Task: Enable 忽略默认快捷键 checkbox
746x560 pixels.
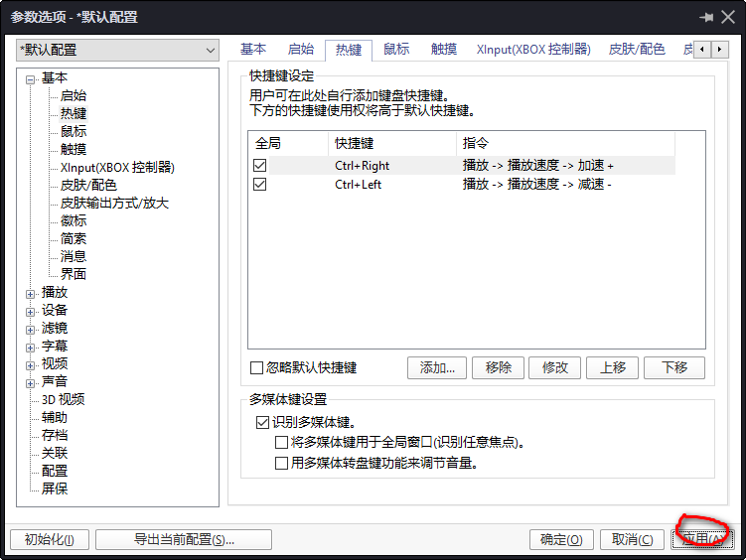Action: [256, 367]
